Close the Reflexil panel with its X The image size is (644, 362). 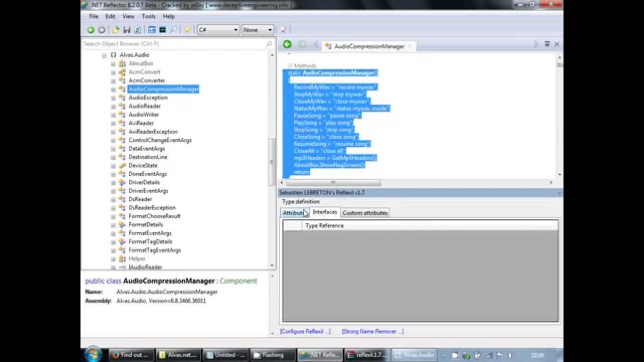click(559, 193)
